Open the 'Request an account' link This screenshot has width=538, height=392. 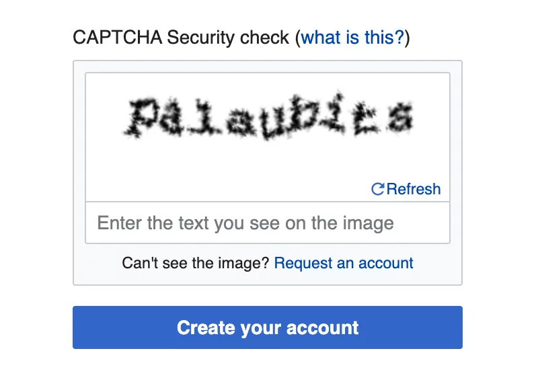point(344,263)
